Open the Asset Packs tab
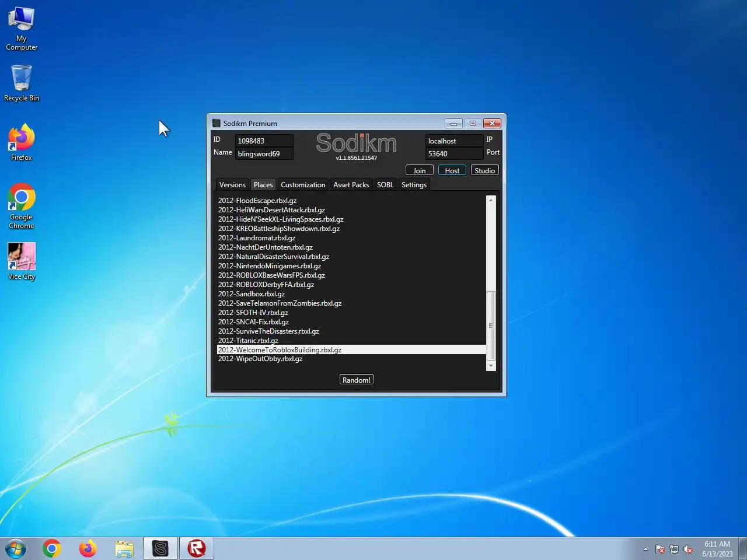Image resolution: width=747 pixels, height=560 pixels. click(x=351, y=185)
